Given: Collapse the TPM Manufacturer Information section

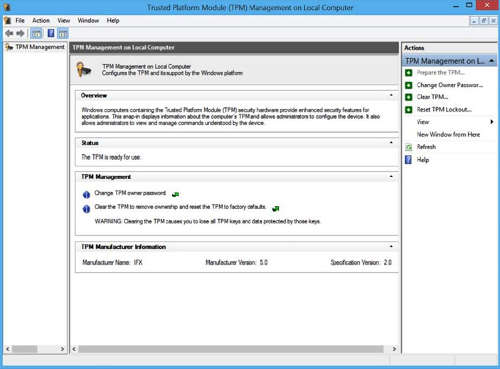Looking at the screenshot, I should [x=391, y=247].
